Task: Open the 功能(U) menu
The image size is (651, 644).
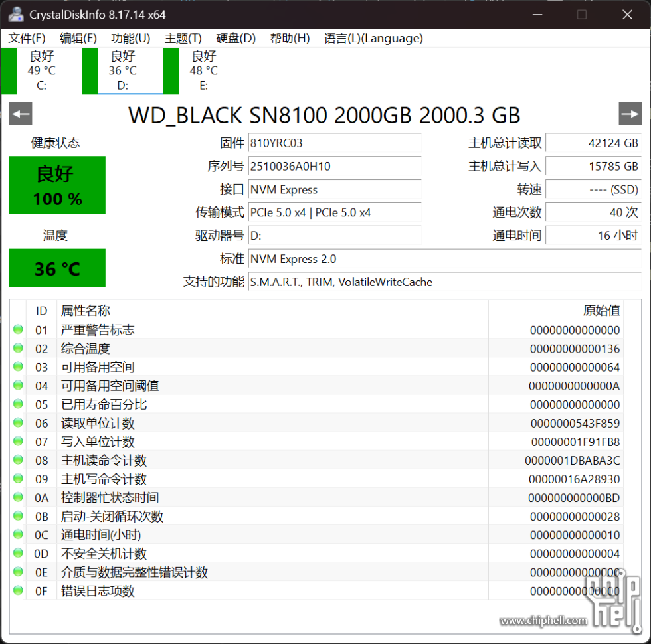Action: coord(131,39)
